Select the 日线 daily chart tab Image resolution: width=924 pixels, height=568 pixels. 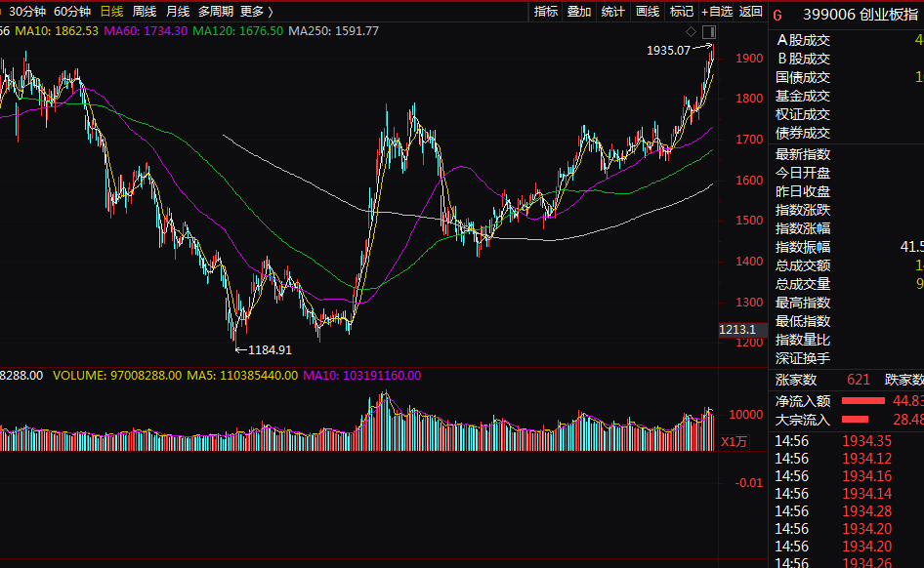(111, 11)
